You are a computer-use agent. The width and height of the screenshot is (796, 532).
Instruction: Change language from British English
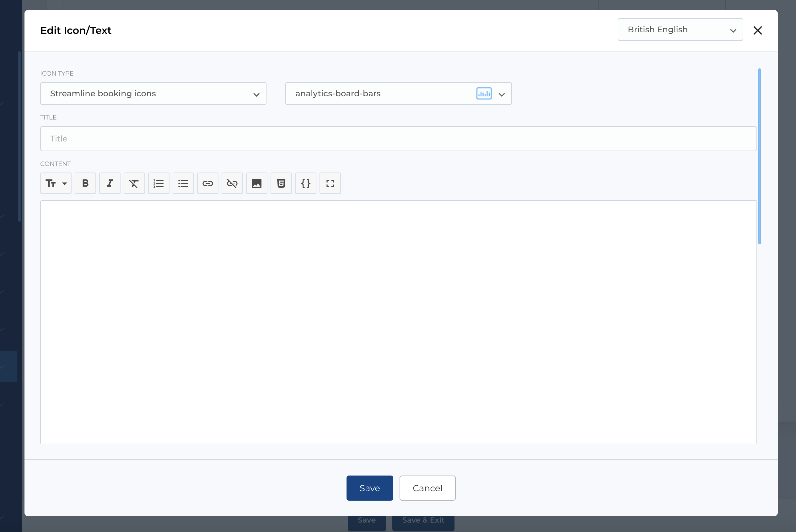coord(680,29)
